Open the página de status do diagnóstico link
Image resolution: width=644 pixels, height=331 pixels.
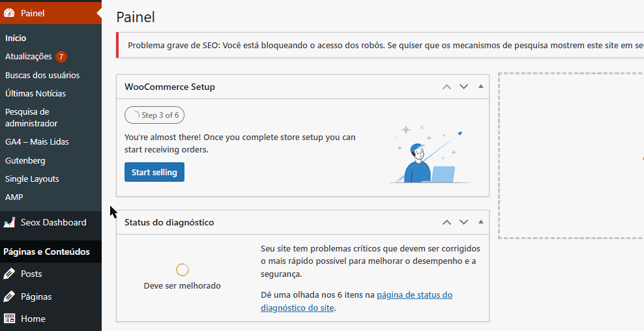point(357,301)
